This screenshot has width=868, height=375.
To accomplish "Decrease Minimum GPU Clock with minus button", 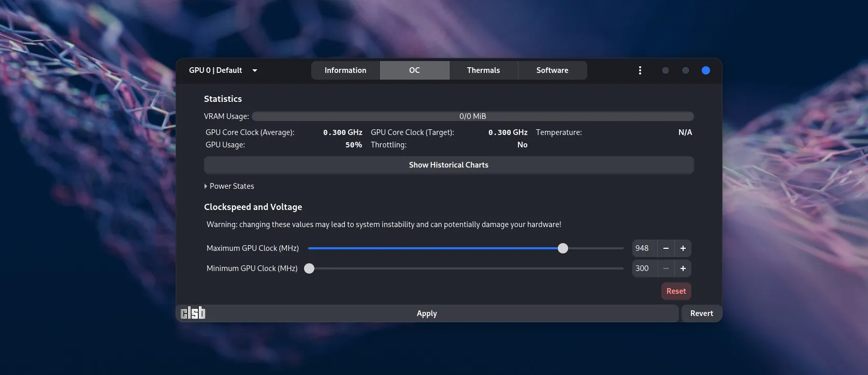I will pyautogui.click(x=666, y=268).
